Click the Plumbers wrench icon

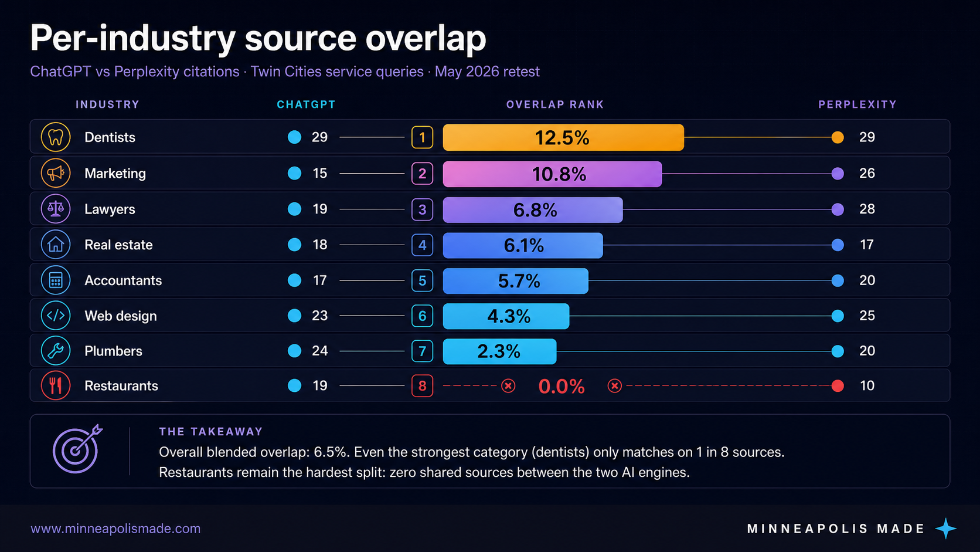coord(56,351)
